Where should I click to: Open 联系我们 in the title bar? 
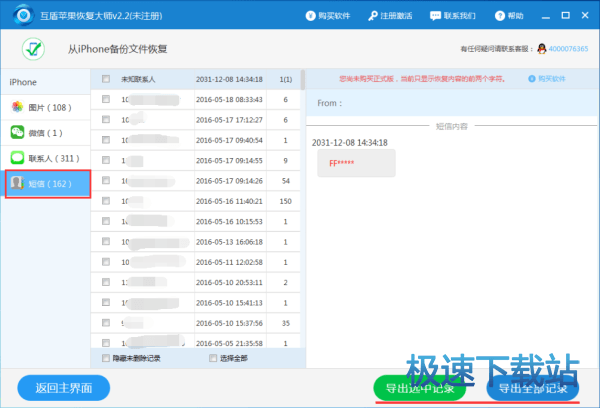tap(453, 16)
